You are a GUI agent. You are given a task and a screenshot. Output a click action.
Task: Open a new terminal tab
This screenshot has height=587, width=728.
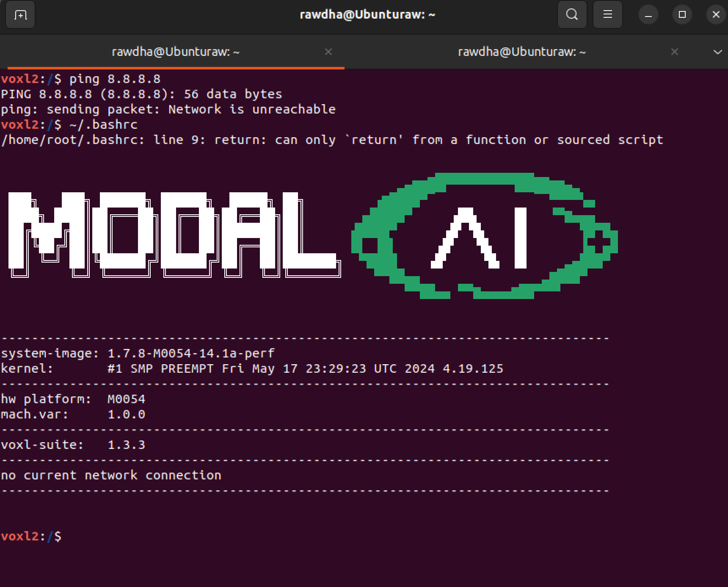point(20,15)
